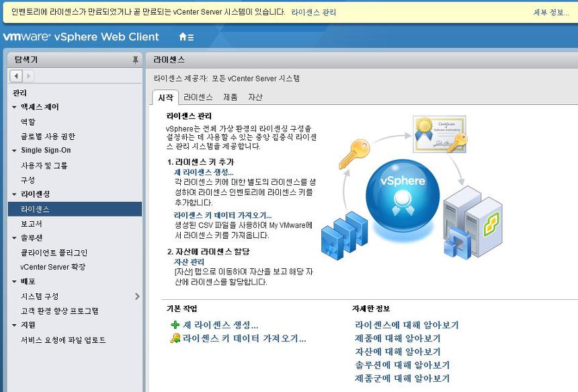Open 사용자 및 그룹 in navigator
578x392 pixels.
[x=44, y=165]
